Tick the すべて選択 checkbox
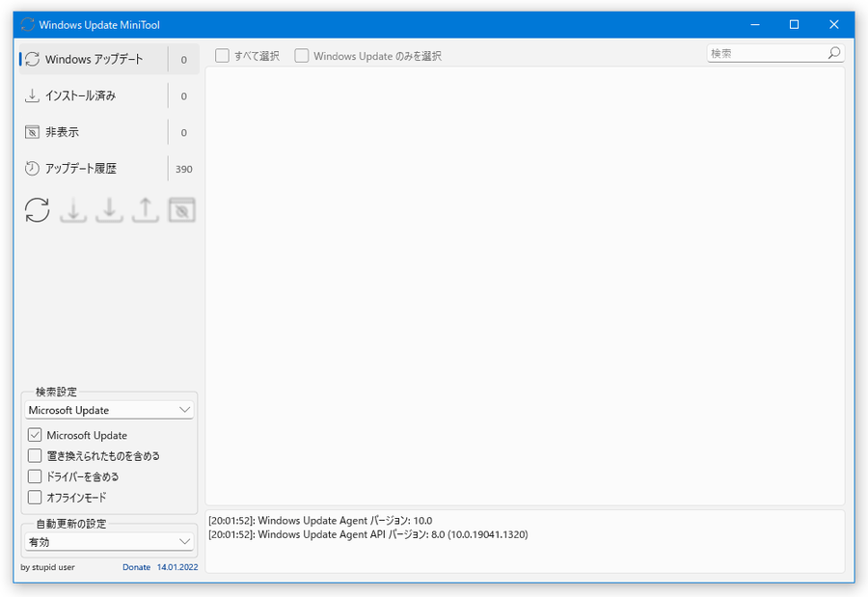The width and height of the screenshot is (868, 597). click(222, 56)
